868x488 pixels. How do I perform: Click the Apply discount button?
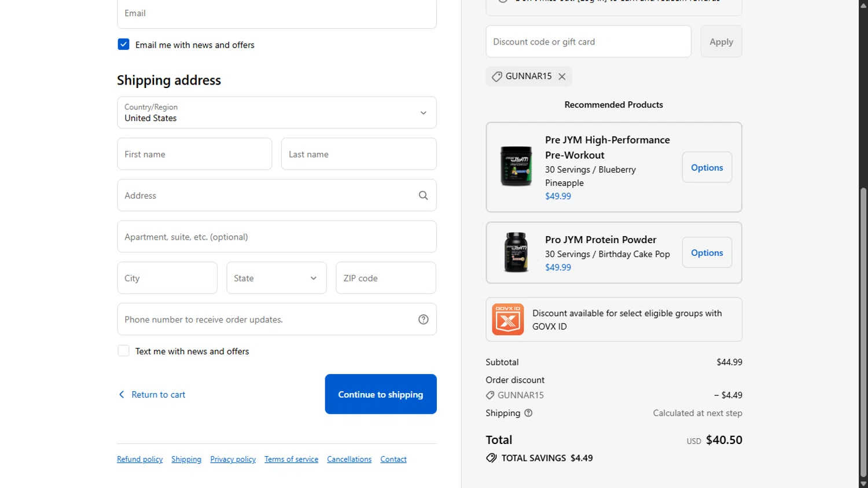(x=721, y=42)
